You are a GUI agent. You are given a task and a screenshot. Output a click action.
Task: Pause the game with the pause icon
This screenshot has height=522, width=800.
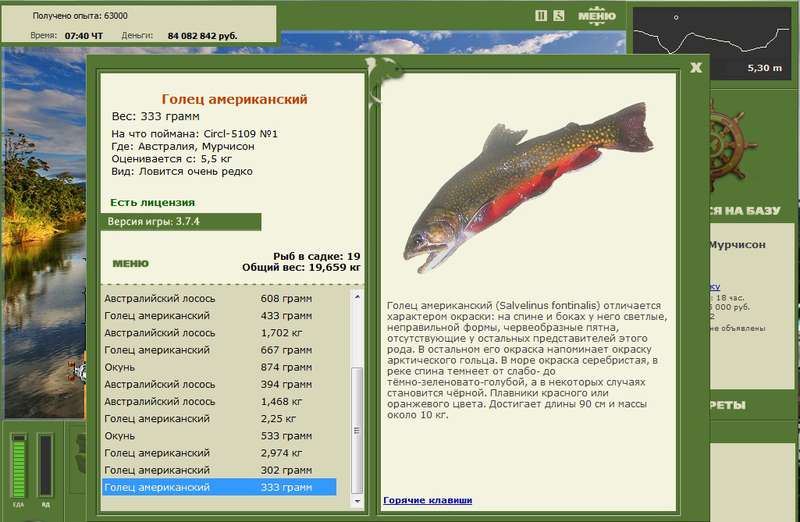click(541, 16)
